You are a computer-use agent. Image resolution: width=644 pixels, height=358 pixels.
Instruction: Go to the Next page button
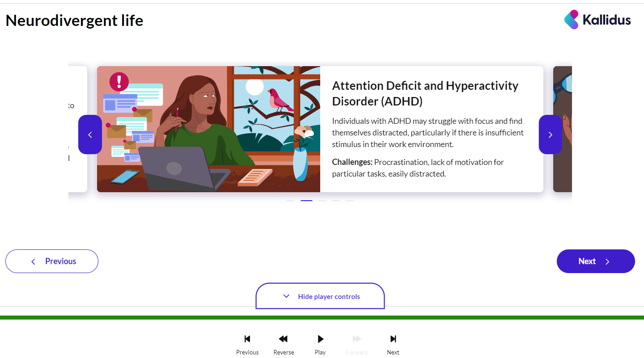point(595,261)
